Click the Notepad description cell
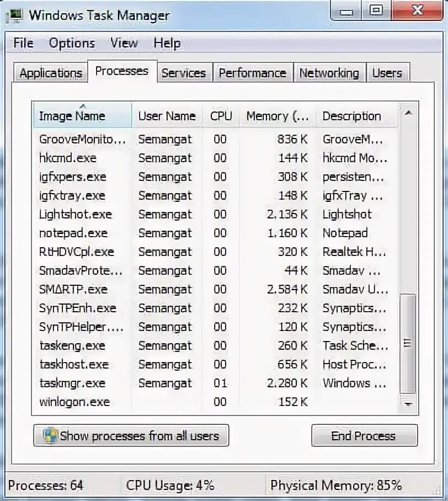The height and width of the screenshot is (501, 448). pyautogui.click(x=345, y=233)
